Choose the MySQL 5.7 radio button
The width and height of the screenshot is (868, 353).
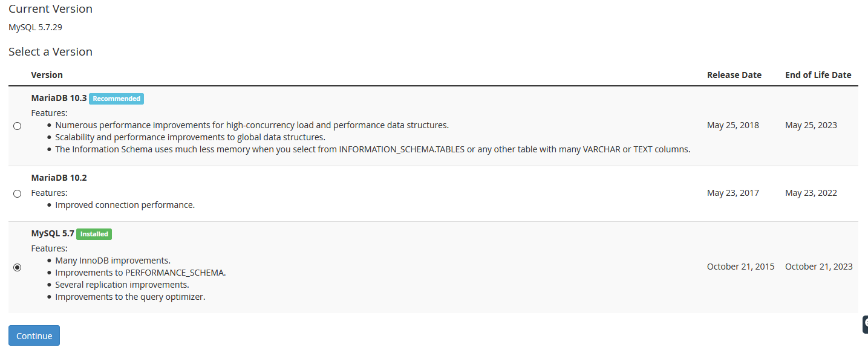pos(17,267)
